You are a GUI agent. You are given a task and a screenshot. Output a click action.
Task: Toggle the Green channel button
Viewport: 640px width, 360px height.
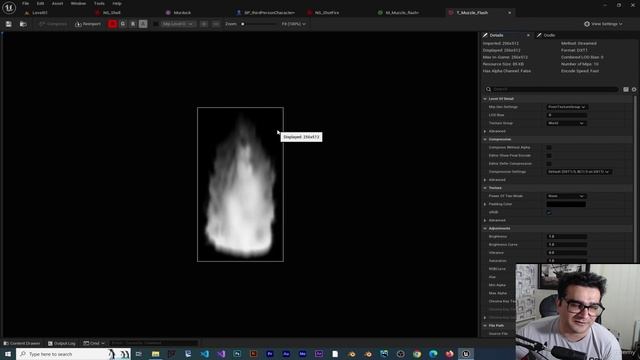pos(123,24)
